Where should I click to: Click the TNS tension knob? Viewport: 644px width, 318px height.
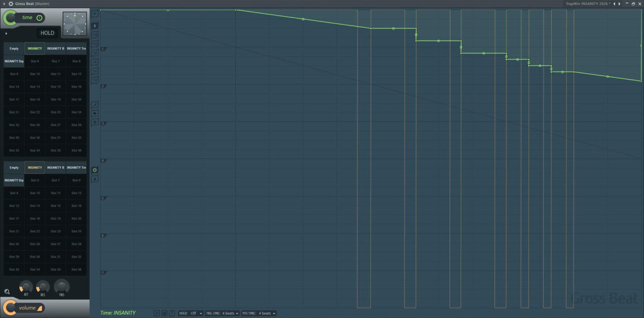click(62, 286)
